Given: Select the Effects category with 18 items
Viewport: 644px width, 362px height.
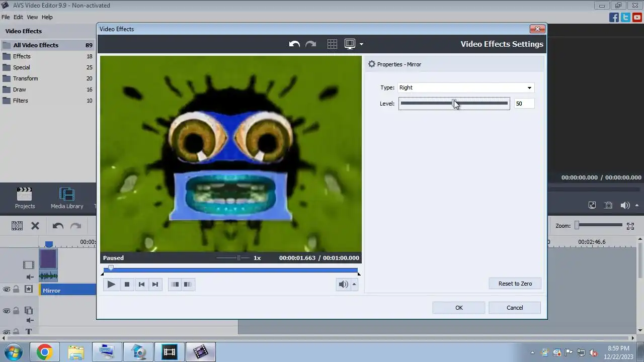Looking at the screenshot, I should pyautogui.click(x=48, y=56).
